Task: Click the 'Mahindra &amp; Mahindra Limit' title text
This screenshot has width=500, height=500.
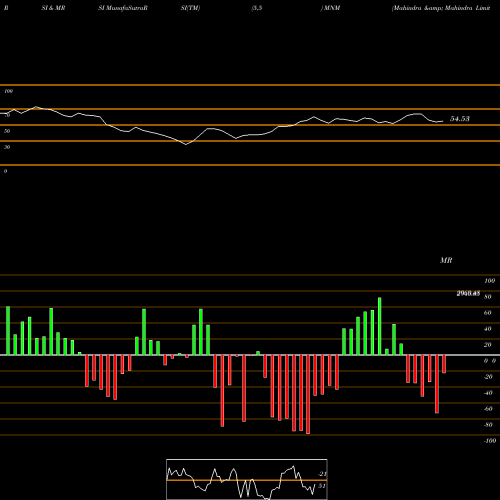Action: tap(441, 8)
